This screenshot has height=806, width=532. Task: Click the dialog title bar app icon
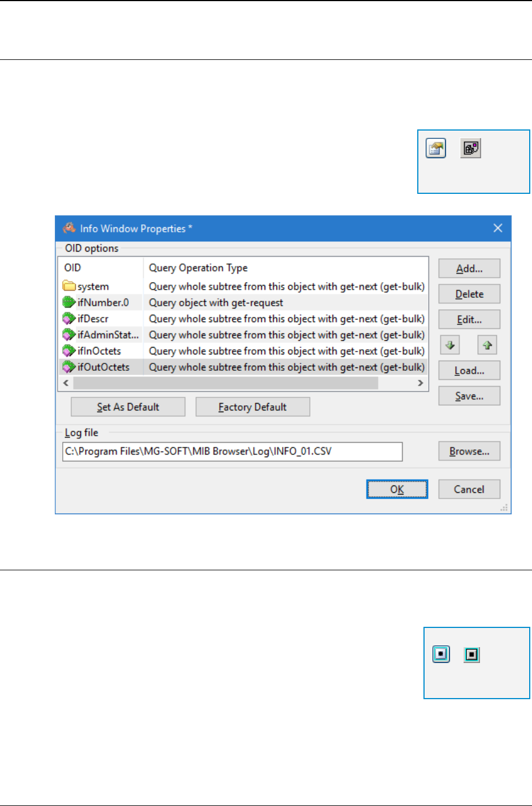point(69,228)
